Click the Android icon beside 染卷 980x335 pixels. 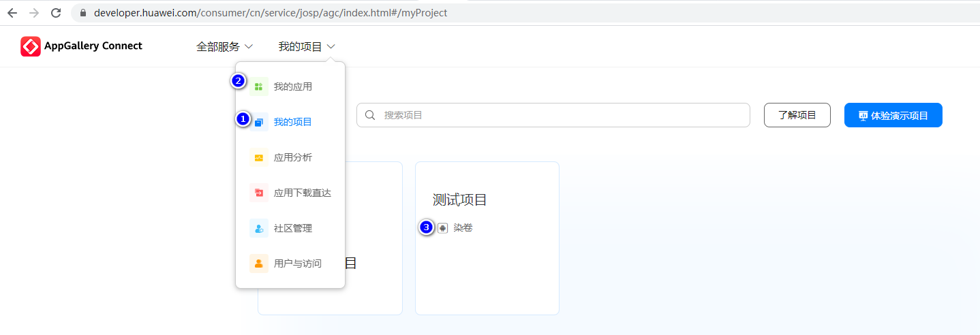click(x=443, y=228)
